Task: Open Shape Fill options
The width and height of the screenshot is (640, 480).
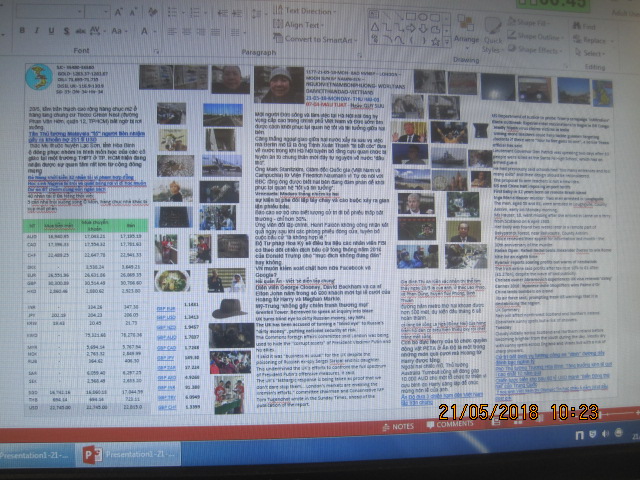Action: (528, 22)
